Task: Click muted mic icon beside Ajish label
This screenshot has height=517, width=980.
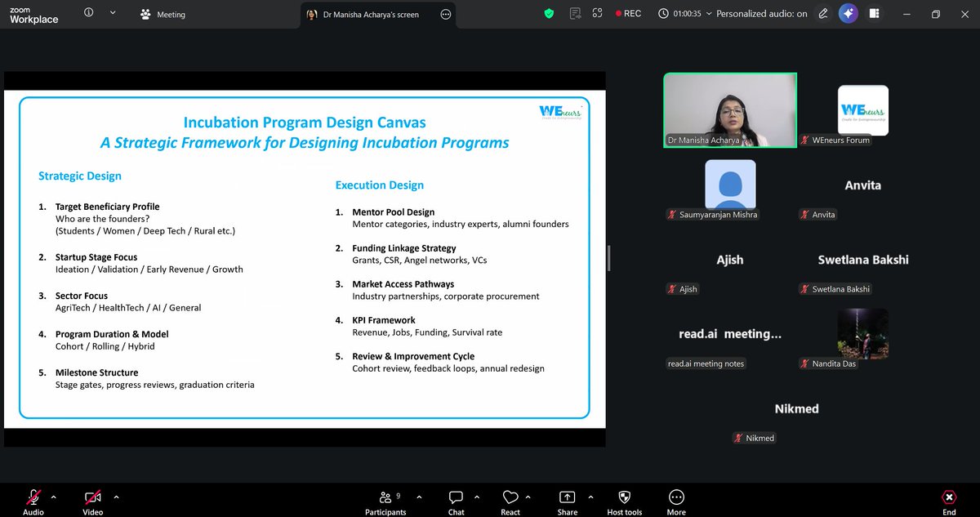Action: pyautogui.click(x=672, y=289)
